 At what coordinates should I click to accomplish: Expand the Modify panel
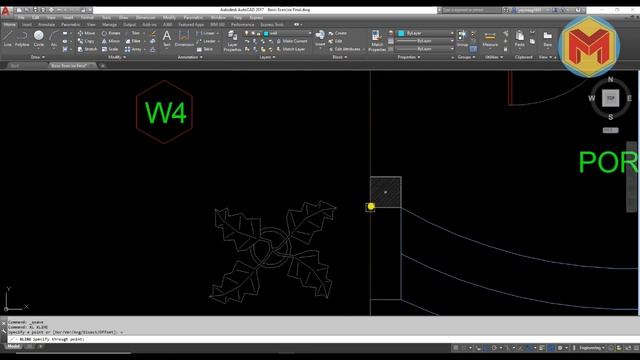[x=117, y=57]
